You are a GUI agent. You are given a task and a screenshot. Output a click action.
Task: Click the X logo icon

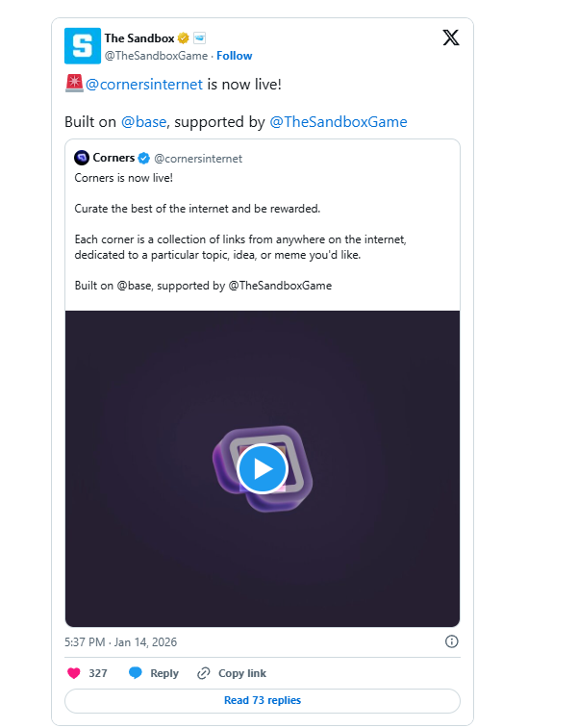450,38
